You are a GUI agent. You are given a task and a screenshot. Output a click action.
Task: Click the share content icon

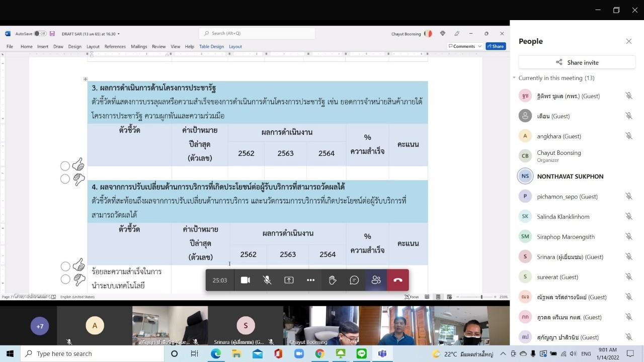point(289,280)
